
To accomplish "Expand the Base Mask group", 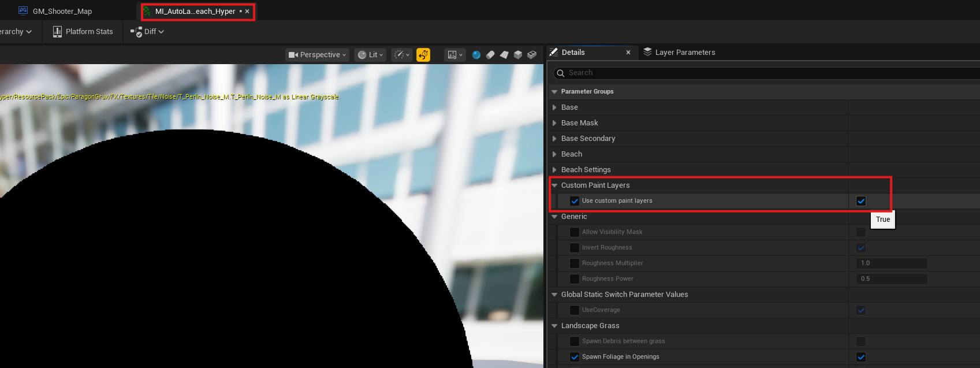I will coord(554,123).
